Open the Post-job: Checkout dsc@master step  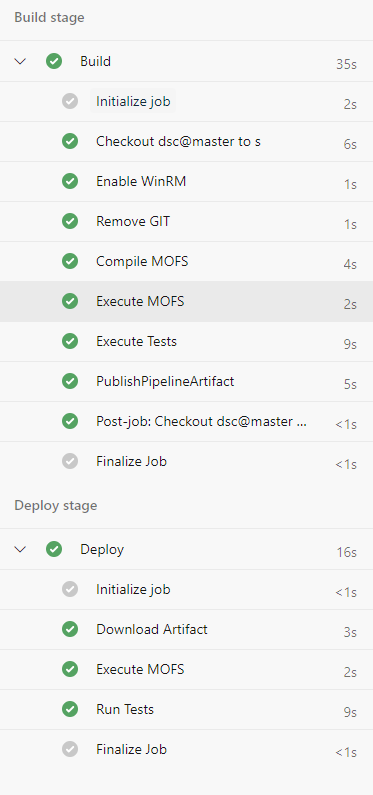click(x=186, y=421)
